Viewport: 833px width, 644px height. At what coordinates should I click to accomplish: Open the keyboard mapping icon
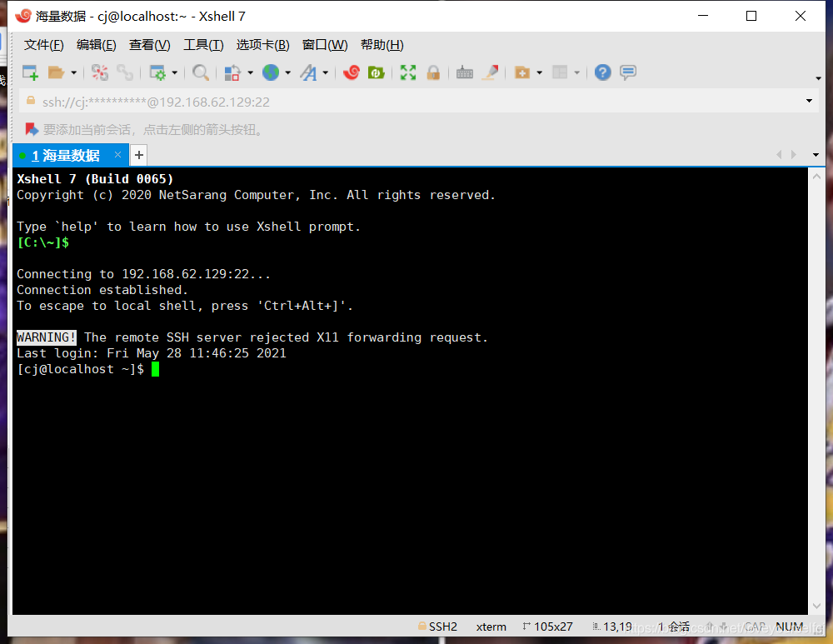[x=465, y=72]
